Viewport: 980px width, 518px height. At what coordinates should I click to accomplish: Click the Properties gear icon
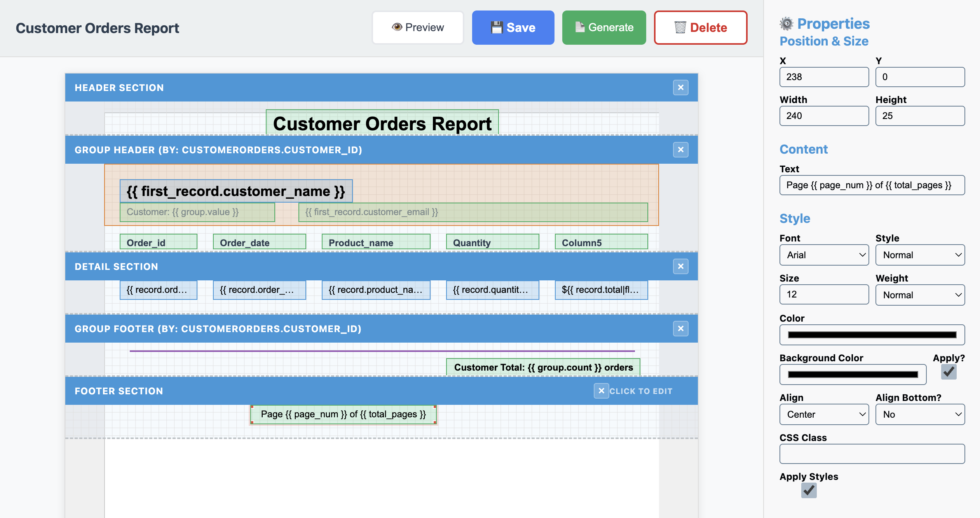(x=787, y=23)
